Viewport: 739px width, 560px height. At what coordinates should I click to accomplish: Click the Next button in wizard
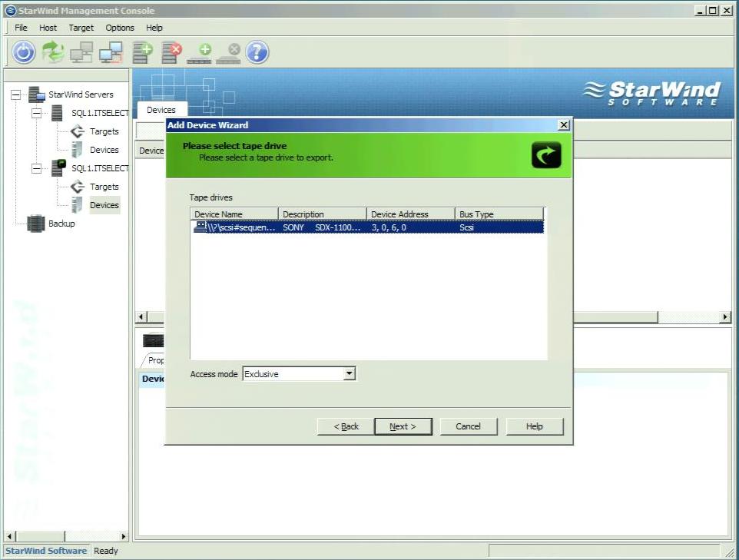[403, 426]
